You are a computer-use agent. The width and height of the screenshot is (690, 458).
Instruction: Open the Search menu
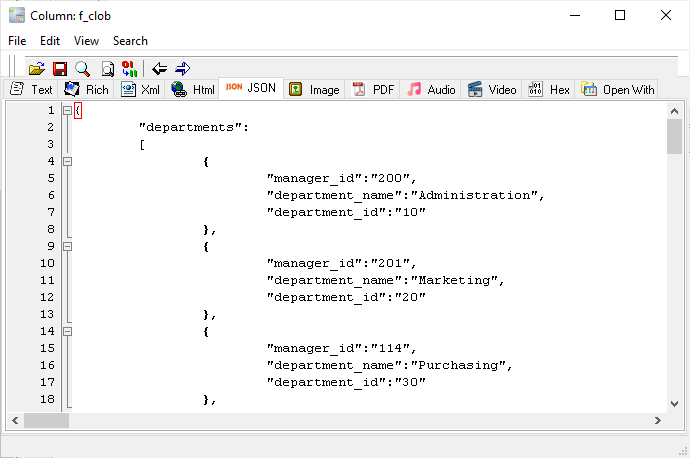[130, 41]
